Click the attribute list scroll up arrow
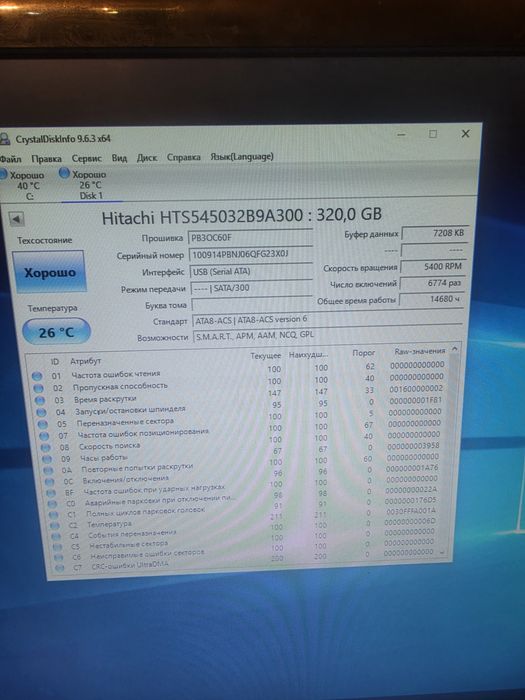Screen dimensions: 525x700 pos(454,349)
